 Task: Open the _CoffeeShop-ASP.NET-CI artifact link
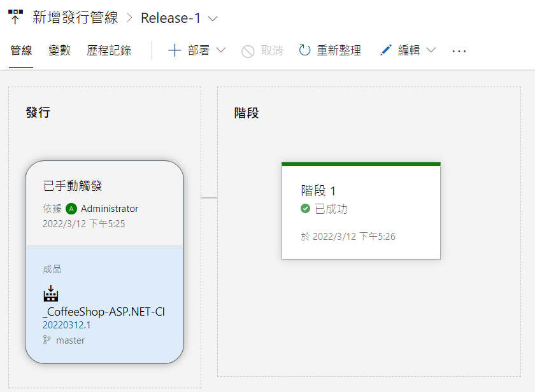pyautogui.click(x=104, y=312)
